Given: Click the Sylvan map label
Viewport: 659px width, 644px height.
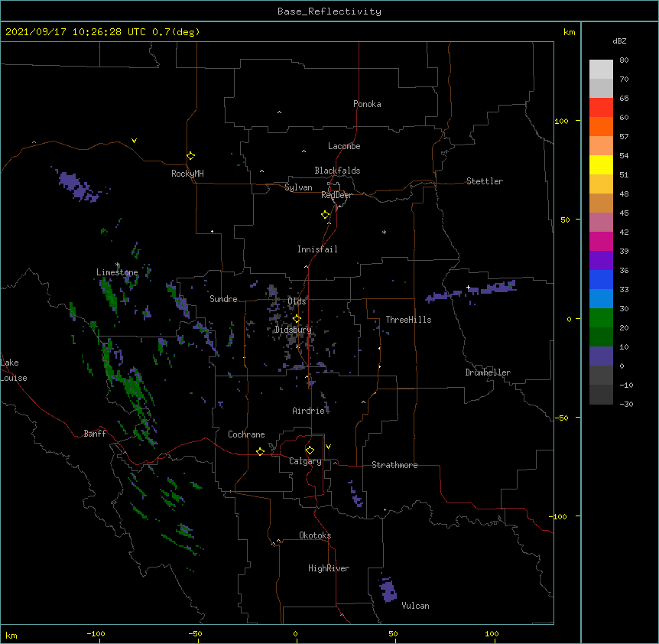Looking at the screenshot, I should 298,187.
